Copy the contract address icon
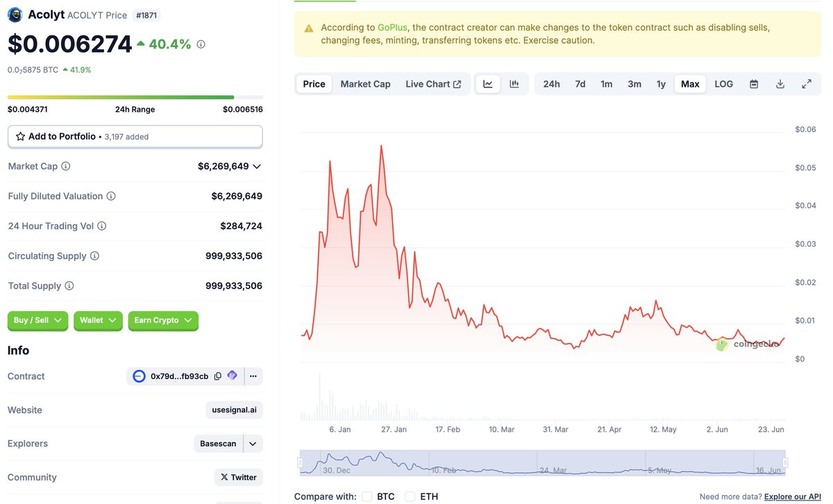Viewport: 833px width, 504px height. click(218, 376)
